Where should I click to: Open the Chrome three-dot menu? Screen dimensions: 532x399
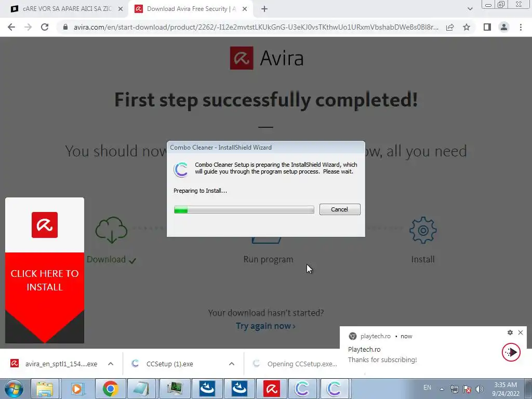(521, 27)
